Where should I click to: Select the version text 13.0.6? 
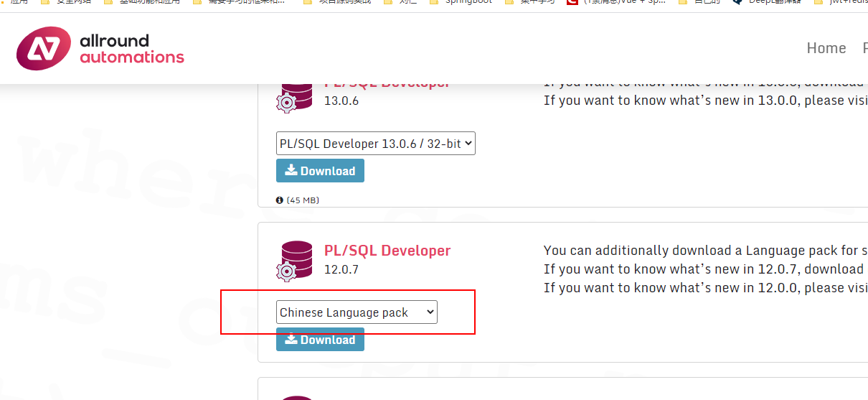click(341, 101)
